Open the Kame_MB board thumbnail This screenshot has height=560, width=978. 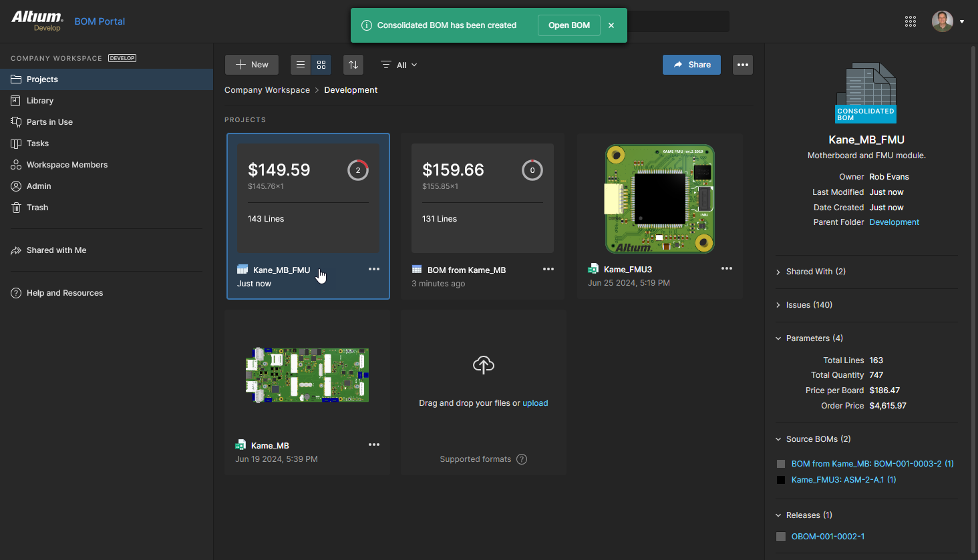(307, 374)
